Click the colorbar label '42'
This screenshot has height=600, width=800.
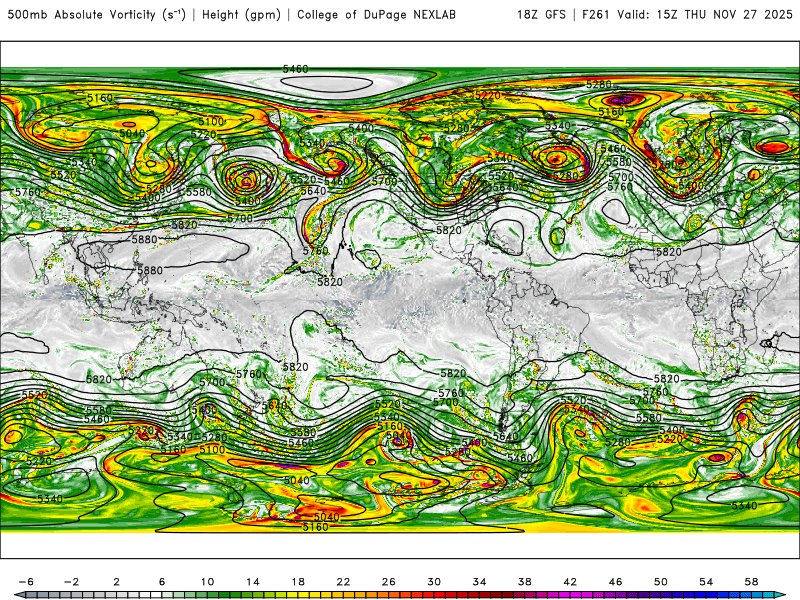570,582
